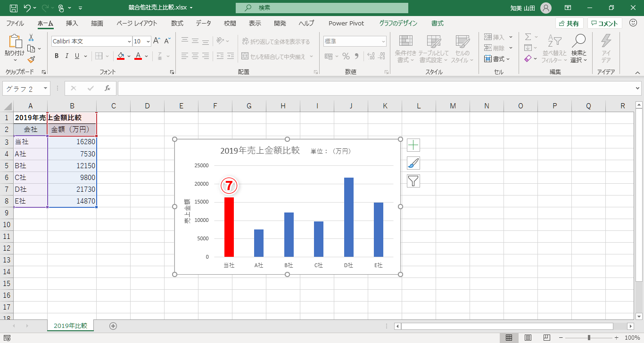The image size is (644, 343).
Task: Decrease the font size
Action: 167,41
